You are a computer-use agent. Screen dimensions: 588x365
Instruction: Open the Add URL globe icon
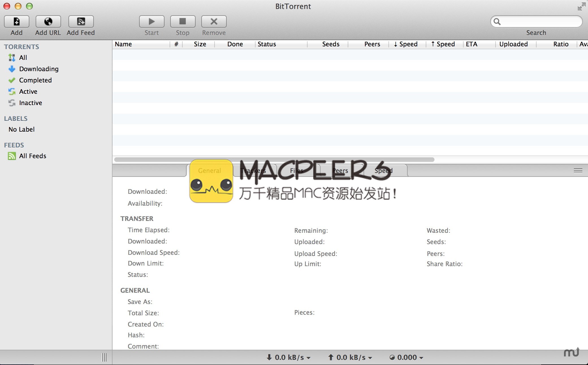[48, 22]
